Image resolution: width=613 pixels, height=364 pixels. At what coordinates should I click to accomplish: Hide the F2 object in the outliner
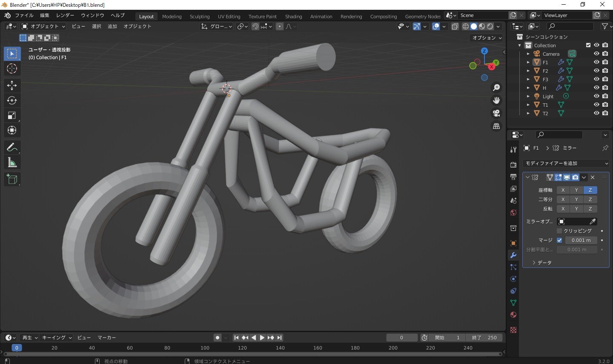click(596, 71)
